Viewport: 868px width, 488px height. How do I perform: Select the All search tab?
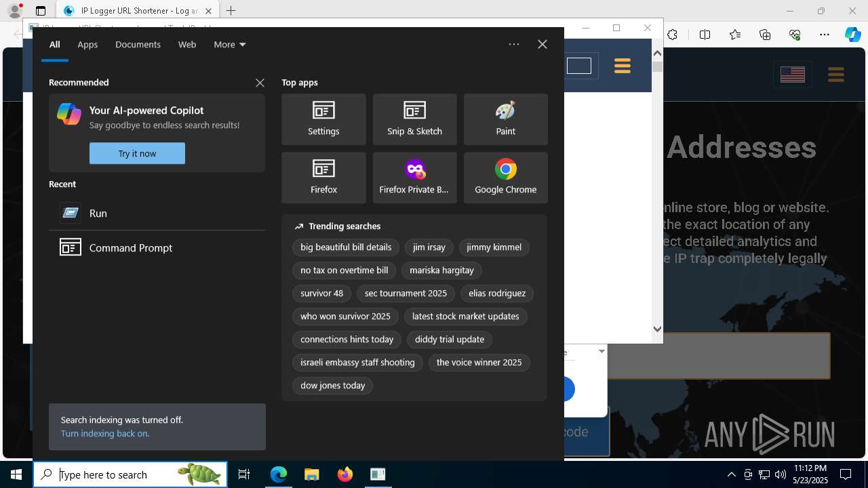pos(55,44)
